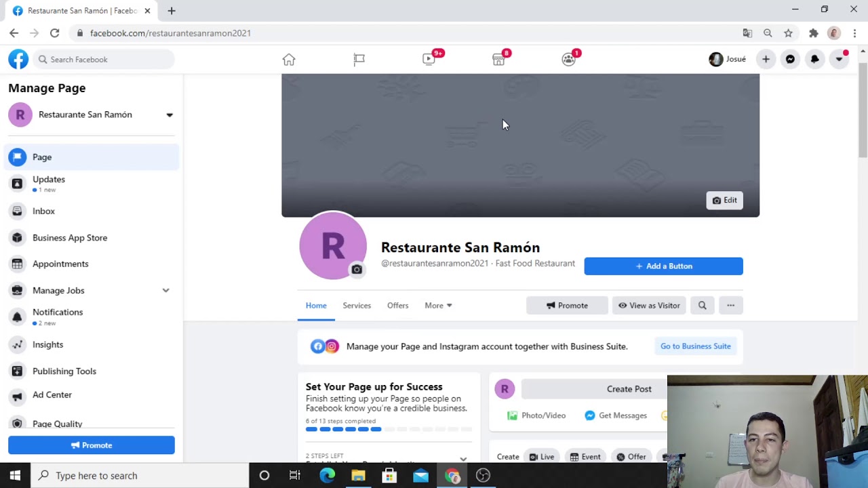Open Publishing Tools in the sidebar
Image resolution: width=868 pixels, height=488 pixels.
(x=92, y=371)
